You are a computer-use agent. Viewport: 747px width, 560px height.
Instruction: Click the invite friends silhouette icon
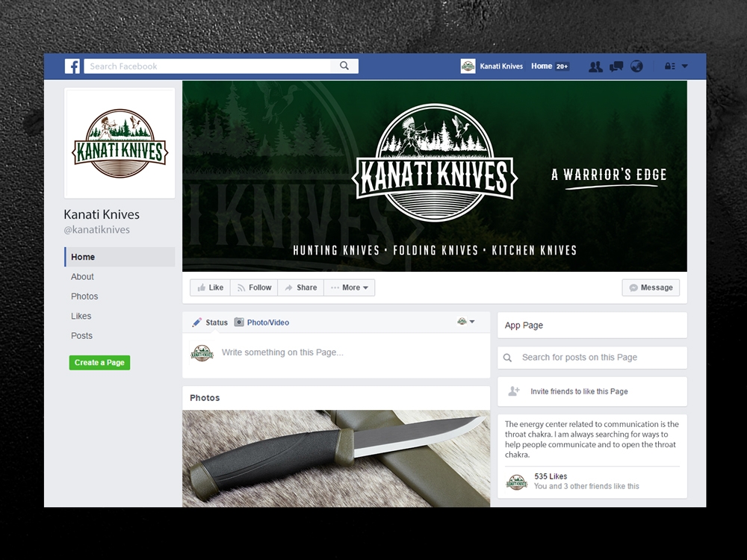tap(515, 391)
